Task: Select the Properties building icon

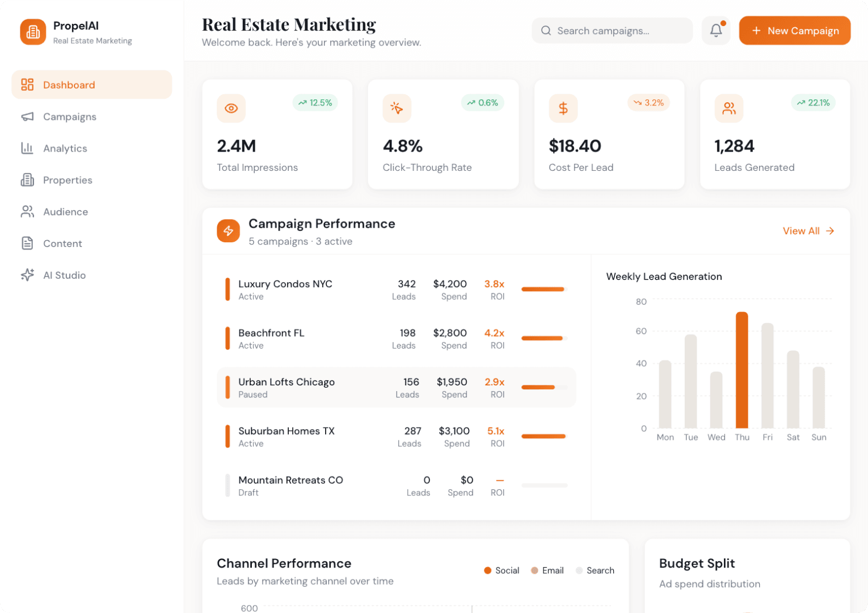Action: [27, 180]
